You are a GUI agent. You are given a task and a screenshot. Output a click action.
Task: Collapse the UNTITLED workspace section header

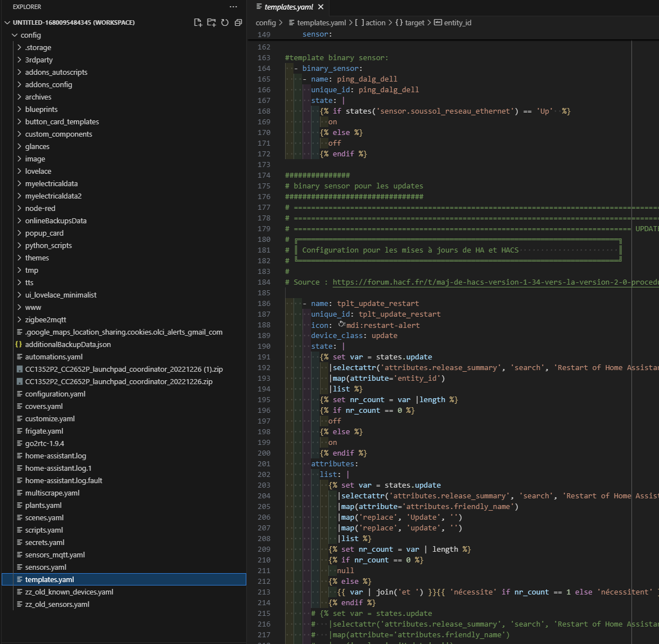[x=7, y=22]
